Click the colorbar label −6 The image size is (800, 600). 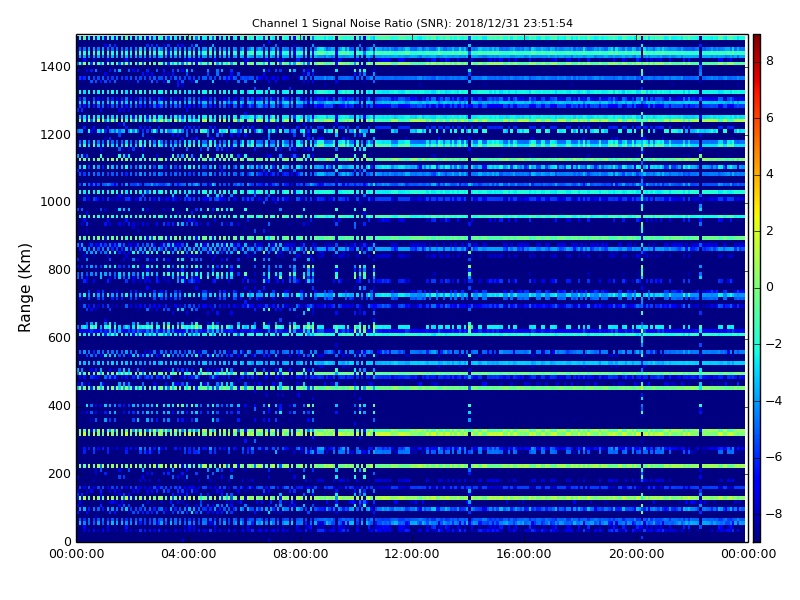click(x=773, y=457)
